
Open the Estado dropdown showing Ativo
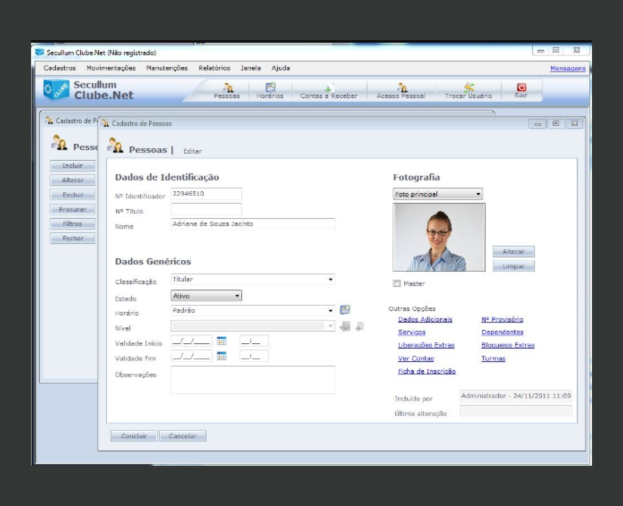point(206,296)
